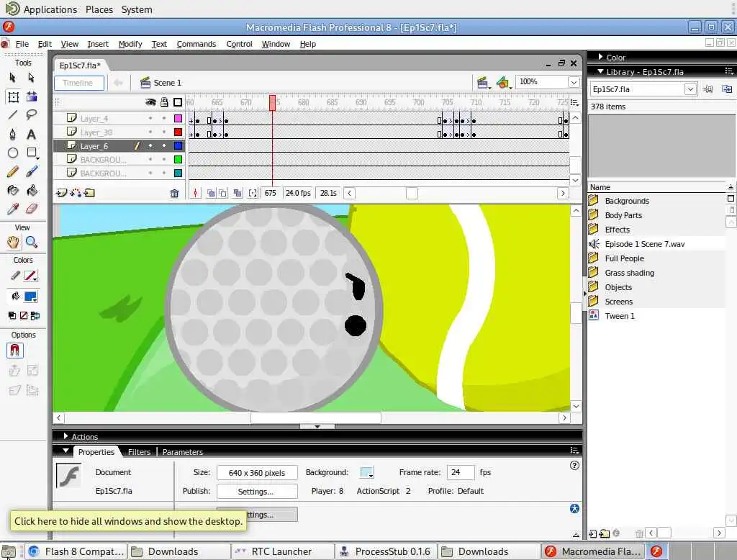Collapse the Library panel
Image resolution: width=737 pixels, height=560 pixels.
(600, 71)
